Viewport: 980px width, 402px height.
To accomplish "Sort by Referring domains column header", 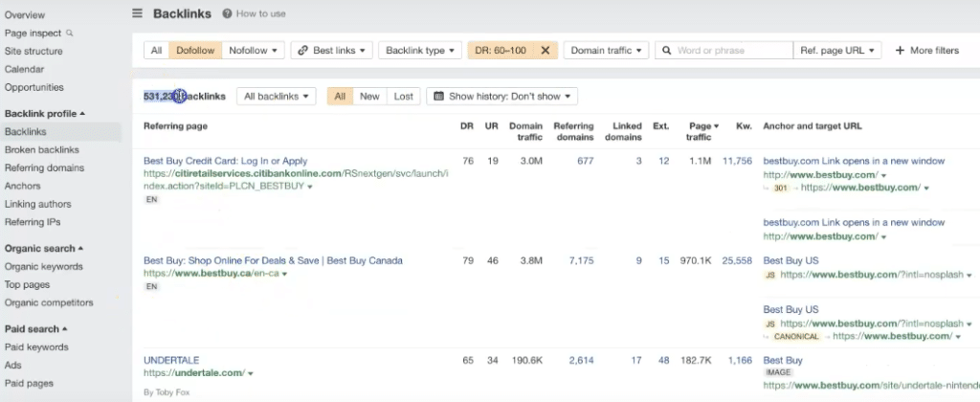I will point(573,131).
